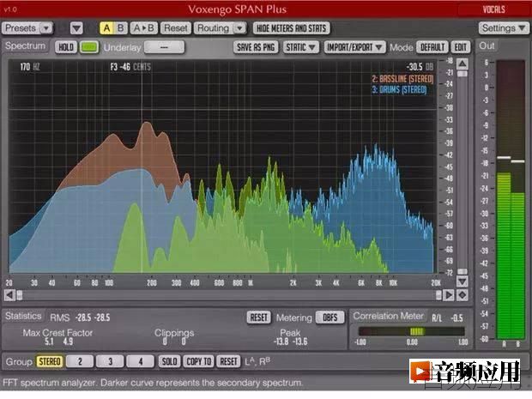
Task: Click Hide Meters and Stats
Action: (x=291, y=28)
